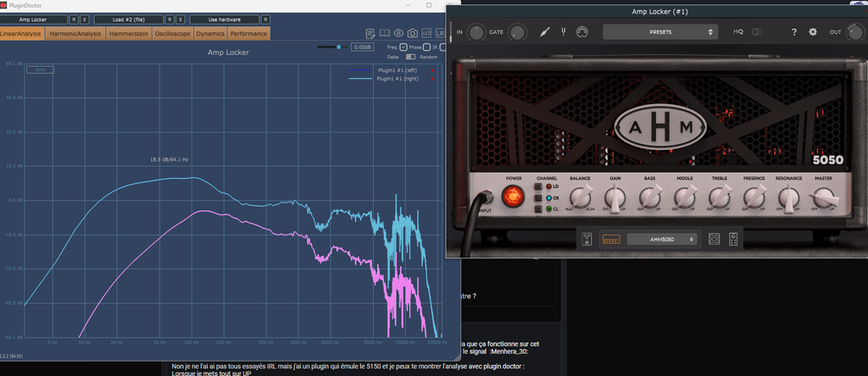Select the CR channel button on amp
This screenshot has height=376, width=868.
[538, 198]
